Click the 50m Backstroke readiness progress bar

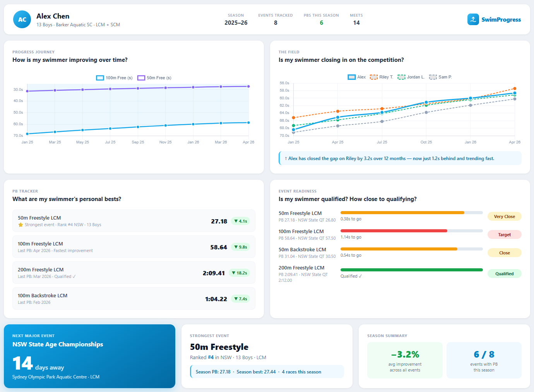tap(412, 249)
